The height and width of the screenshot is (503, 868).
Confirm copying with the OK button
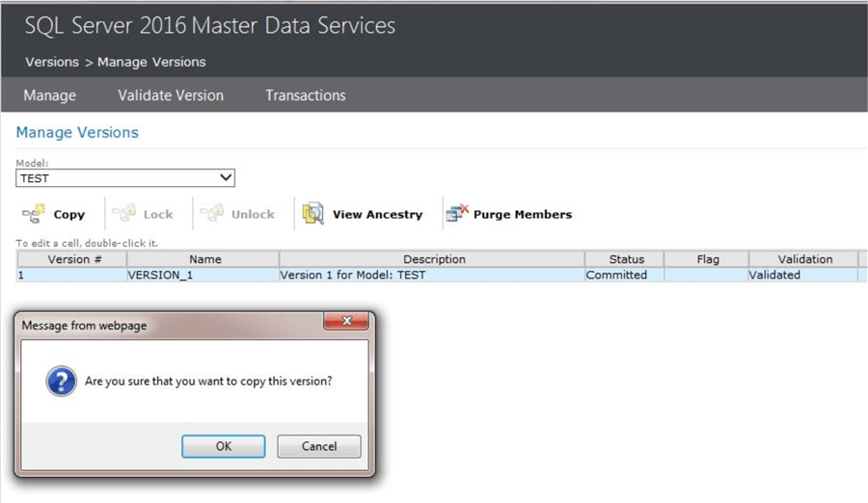(x=223, y=446)
